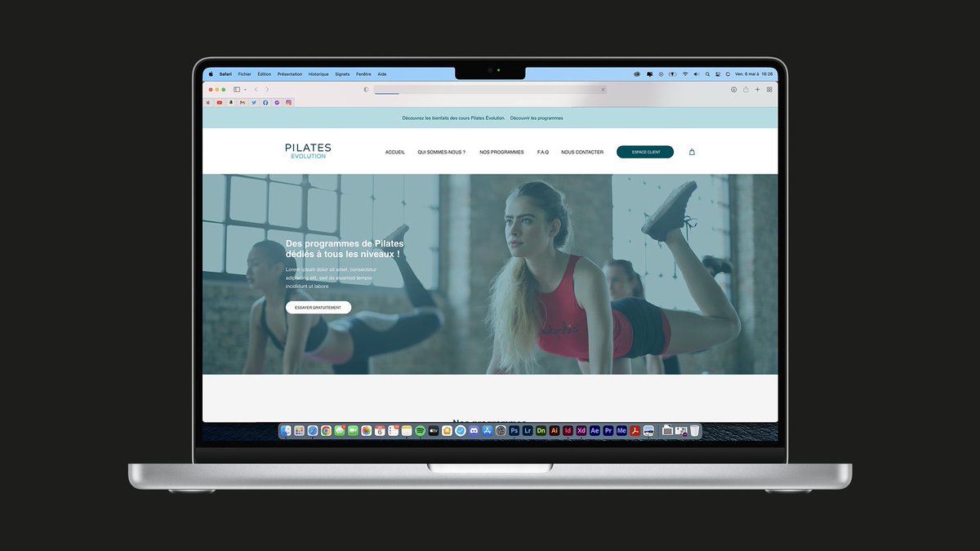Screen dimensions: 980x551
Task: Open Discord from the Dock
Action: coord(474,430)
